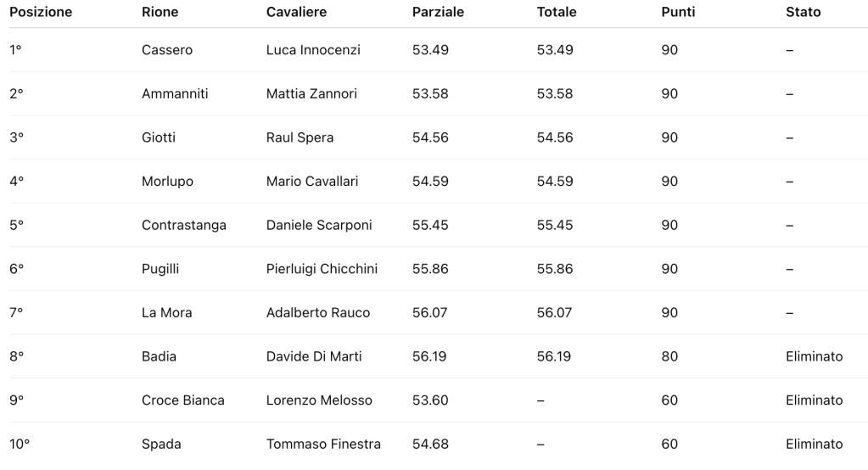Click the 80 points value for Badia

[669, 356]
